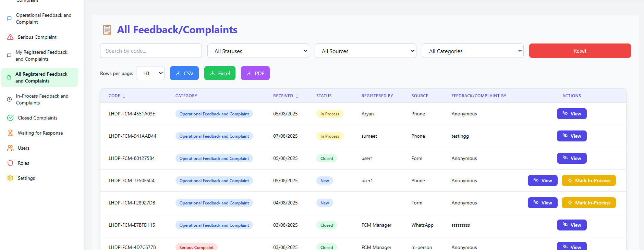The height and width of the screenshot is (250, 644).
Task: Click the Users people icon in sidebar
Action: [x=10, y=148]
